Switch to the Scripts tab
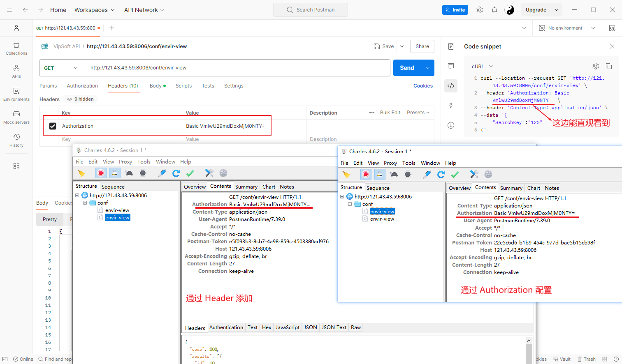622x364 pixels. click(x=183, y=86)
